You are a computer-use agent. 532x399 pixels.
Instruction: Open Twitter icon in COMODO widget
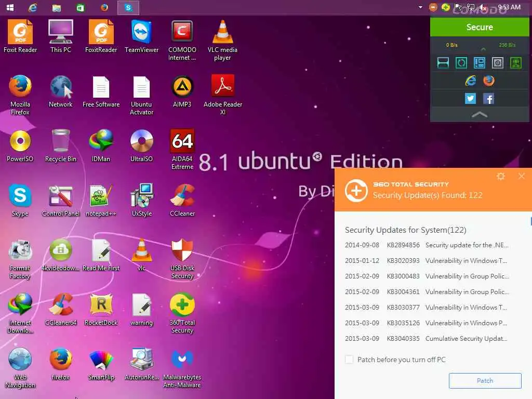pyautogui.click(x=470, y=99)
